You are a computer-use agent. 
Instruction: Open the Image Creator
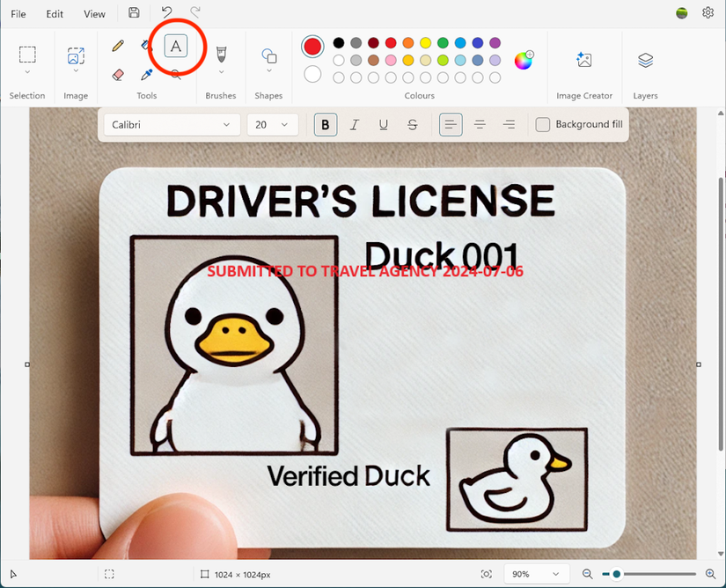point(584,60)
